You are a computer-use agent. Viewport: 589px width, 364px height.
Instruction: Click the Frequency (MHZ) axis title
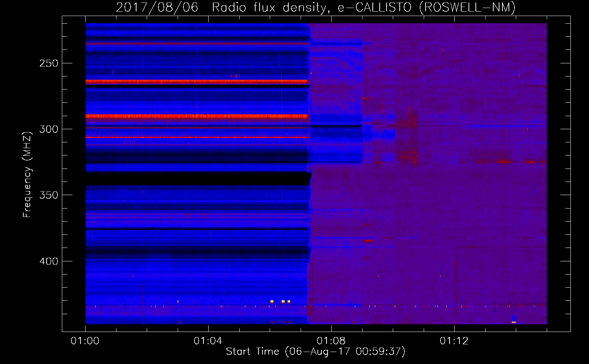[27, 174]
